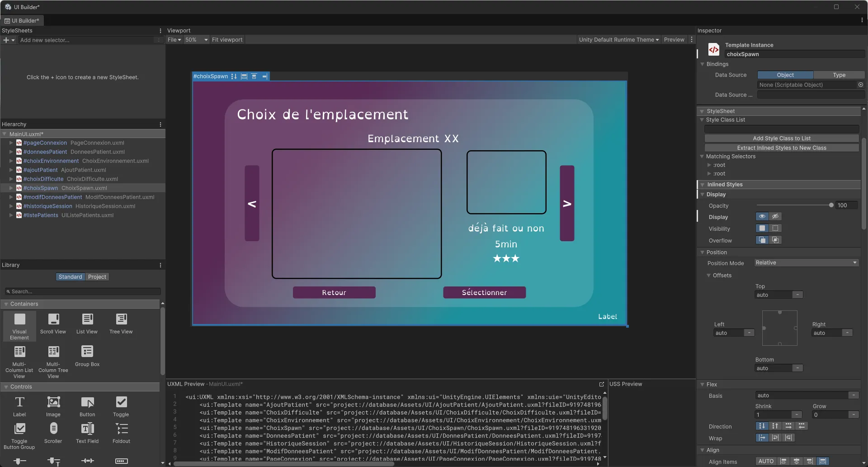Click the Preview button in viewport toolbar
Viewport: 868px width, 467px height.
(674, 40)
